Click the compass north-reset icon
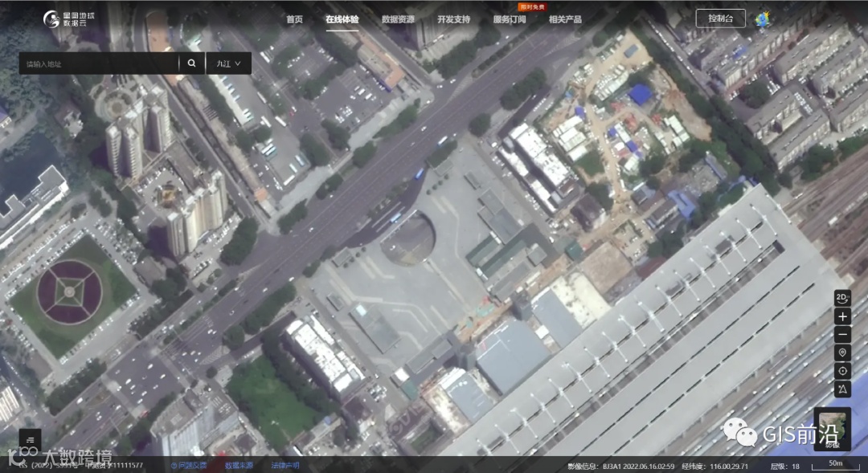The height and width of the screenshot is (473, 868). tap(842, 389)
